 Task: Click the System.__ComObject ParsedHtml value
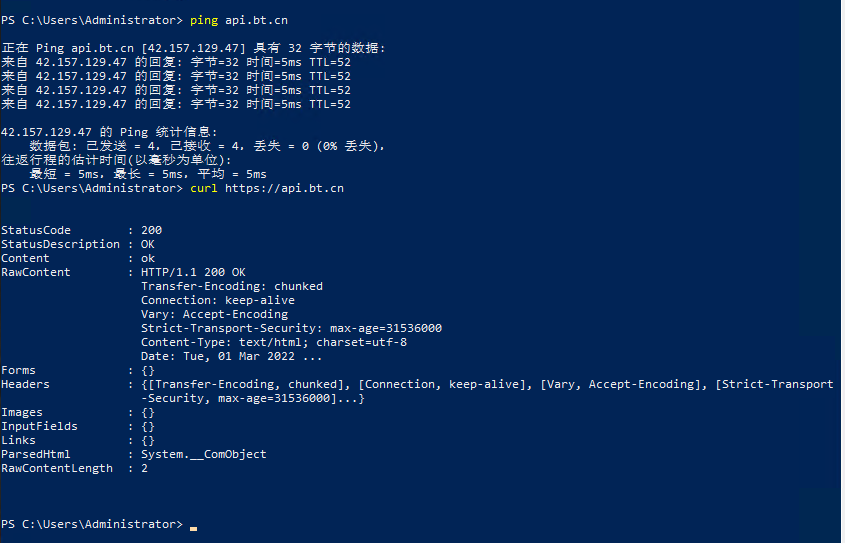tap(204, 454)
